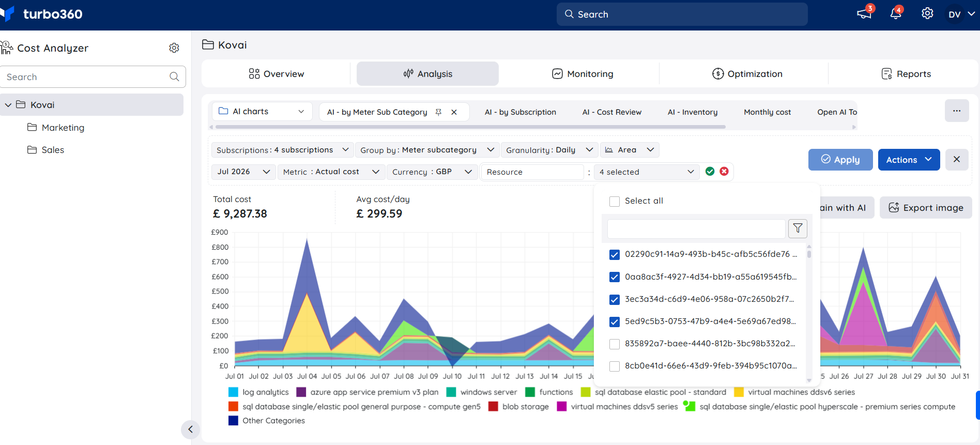Remove the resource filter with red cross
The width and height of the screenshot is (980, 445).
724,172
